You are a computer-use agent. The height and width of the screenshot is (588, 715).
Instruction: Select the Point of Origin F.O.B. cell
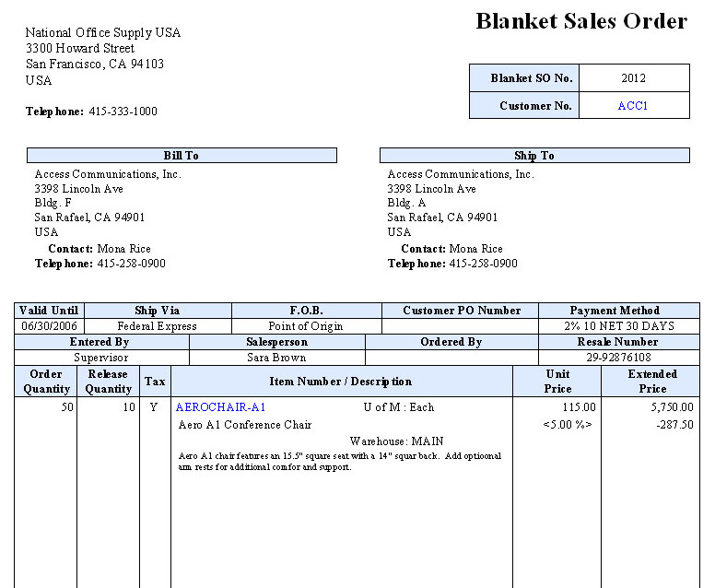tap(306, 326)
